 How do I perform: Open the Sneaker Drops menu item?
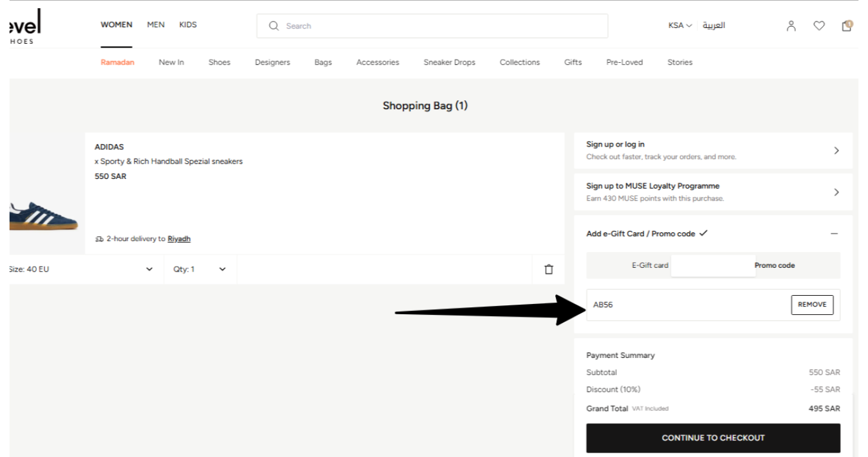[x=449, y=62]
